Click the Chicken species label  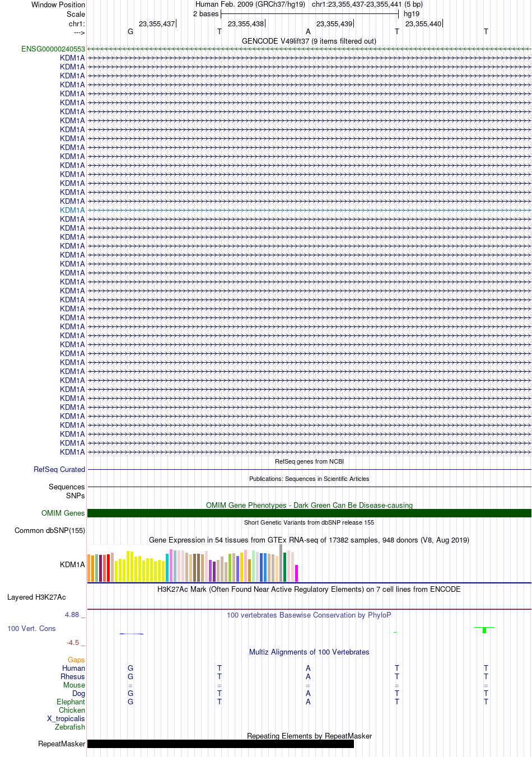tap(72, 711)
